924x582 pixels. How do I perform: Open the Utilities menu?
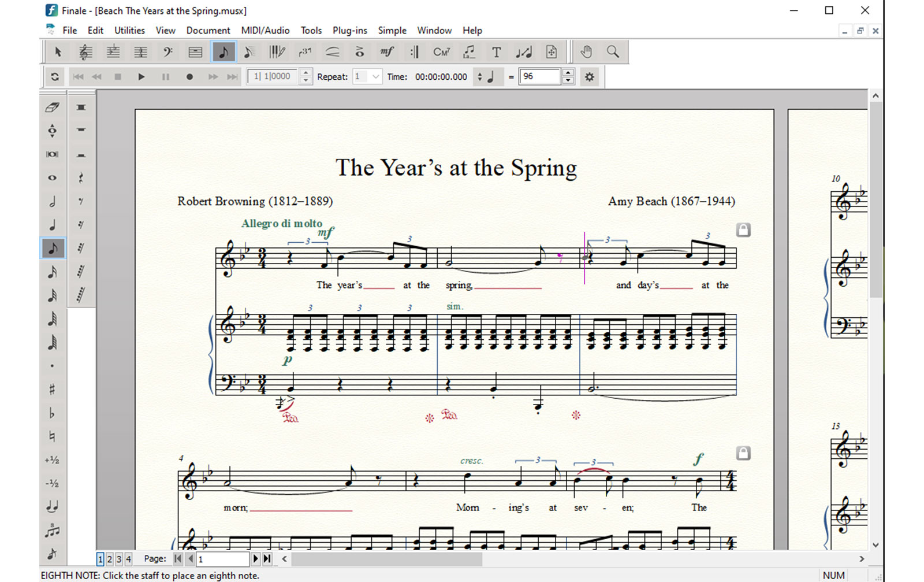(129, 31)
